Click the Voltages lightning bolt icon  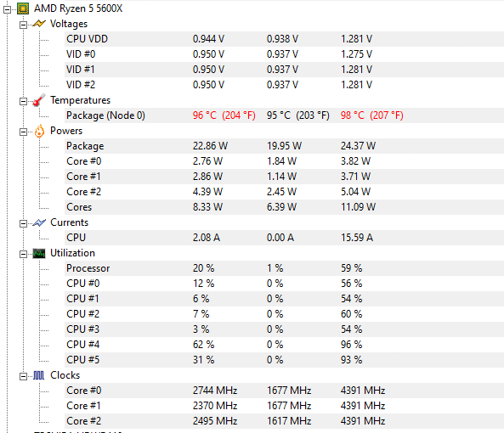[x=39, y=24]
